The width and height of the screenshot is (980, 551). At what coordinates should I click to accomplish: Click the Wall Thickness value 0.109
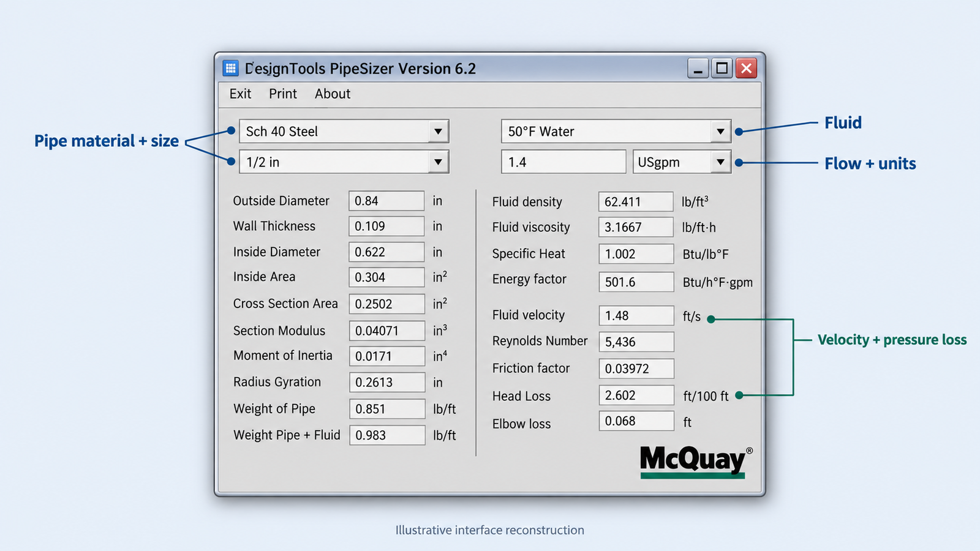point(386,226)
